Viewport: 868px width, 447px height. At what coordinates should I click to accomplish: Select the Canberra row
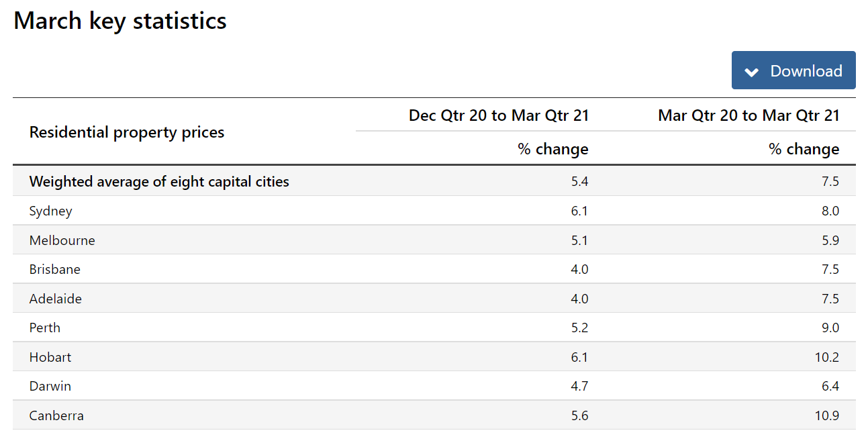click(56, 415)
